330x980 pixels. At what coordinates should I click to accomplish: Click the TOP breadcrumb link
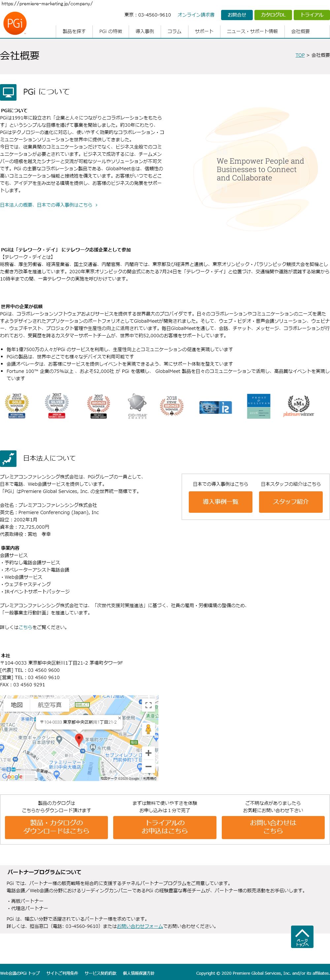pyautogui.click(x=300, y=55)
